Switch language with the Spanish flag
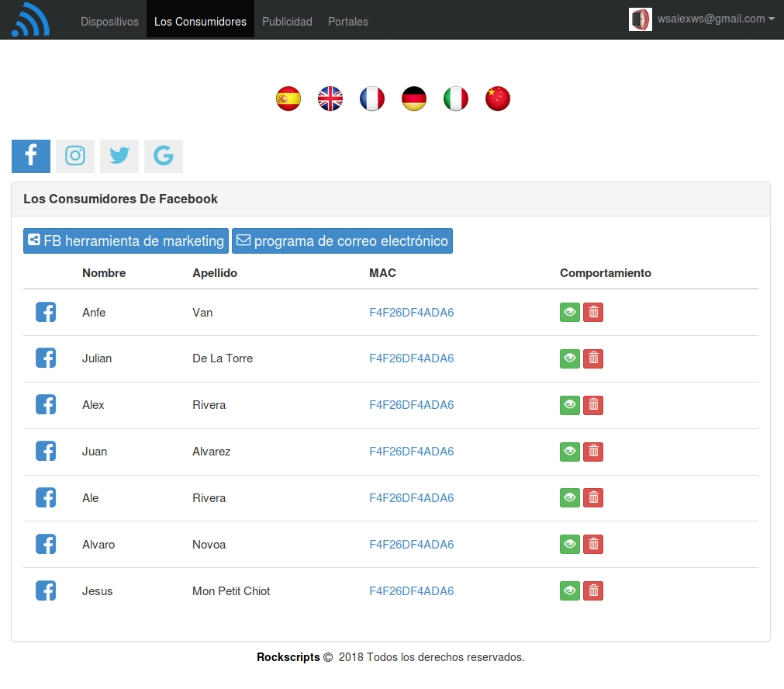This screenshot has width=784, height=689. click(288, 99)
